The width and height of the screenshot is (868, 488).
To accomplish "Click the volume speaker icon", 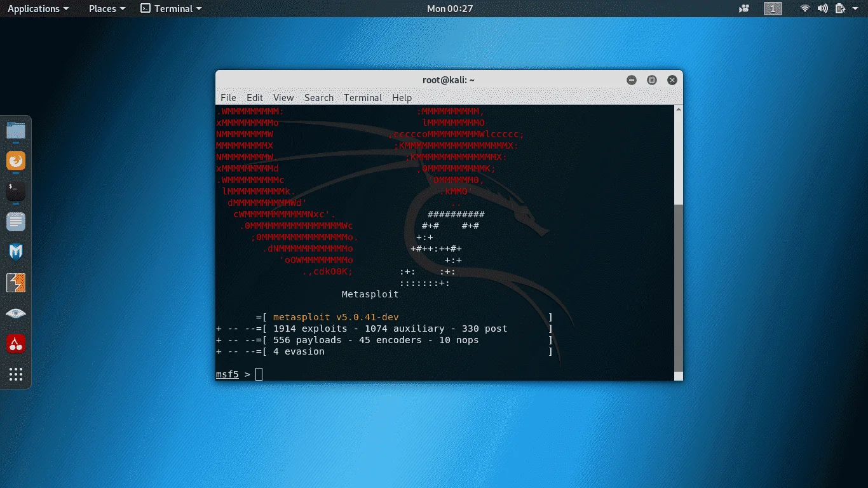I will click(x=822, y=8).
